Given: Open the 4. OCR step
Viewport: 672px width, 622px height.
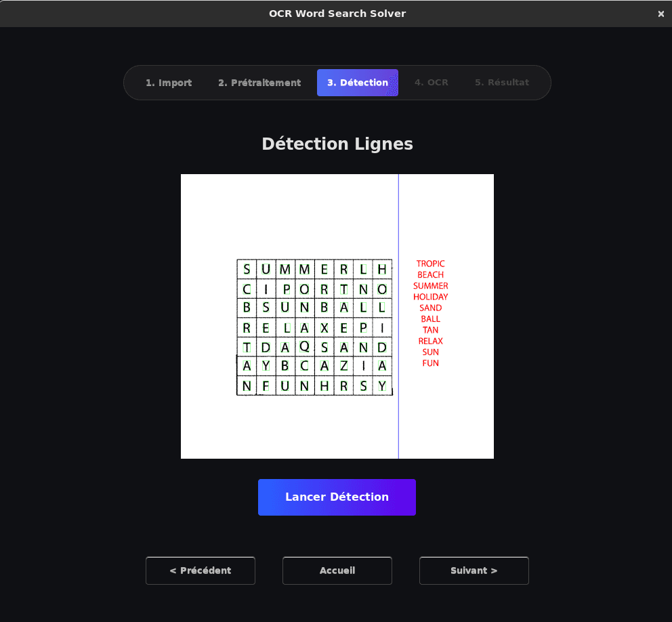Looking at the screenshot, I should pos(432,83).
